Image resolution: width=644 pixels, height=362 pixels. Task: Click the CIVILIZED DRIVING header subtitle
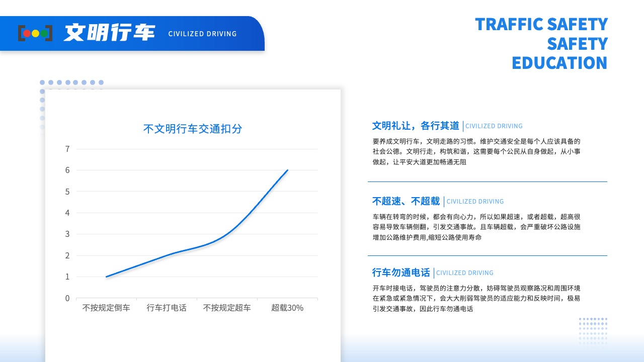click(202, 34)
